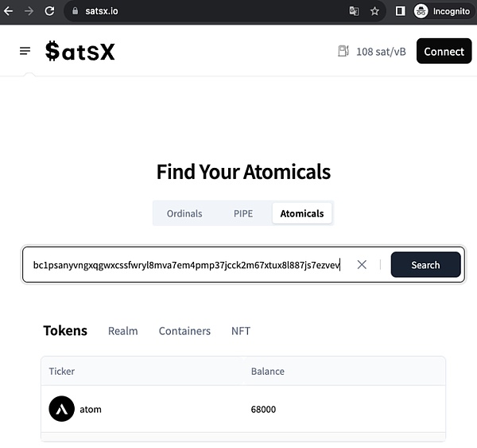Go back to the previous page
The image size is (477, 448).
click(x=9, y=11)
